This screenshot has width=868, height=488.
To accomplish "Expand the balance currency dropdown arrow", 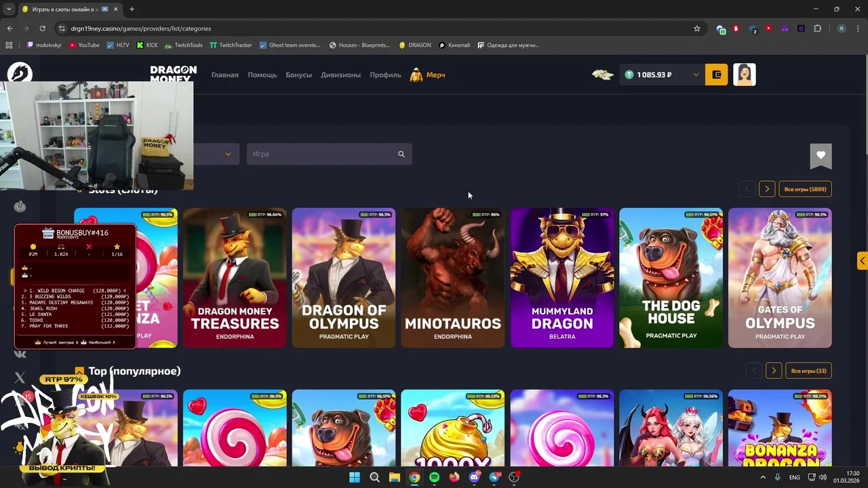I will coord(696,75).
